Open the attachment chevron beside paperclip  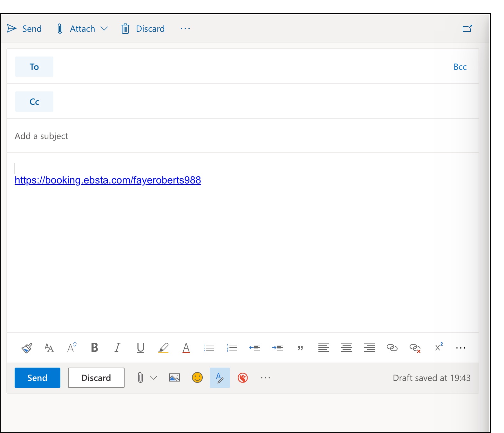(154, 378)
